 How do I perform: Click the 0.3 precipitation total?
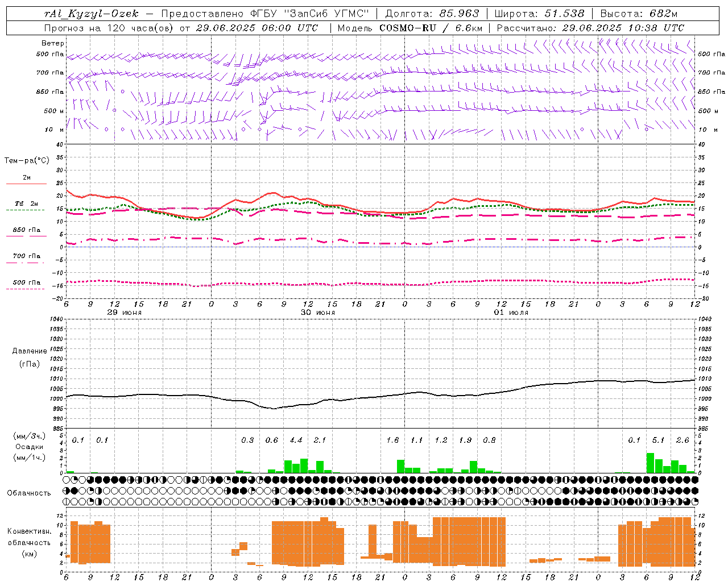[247, 440]
